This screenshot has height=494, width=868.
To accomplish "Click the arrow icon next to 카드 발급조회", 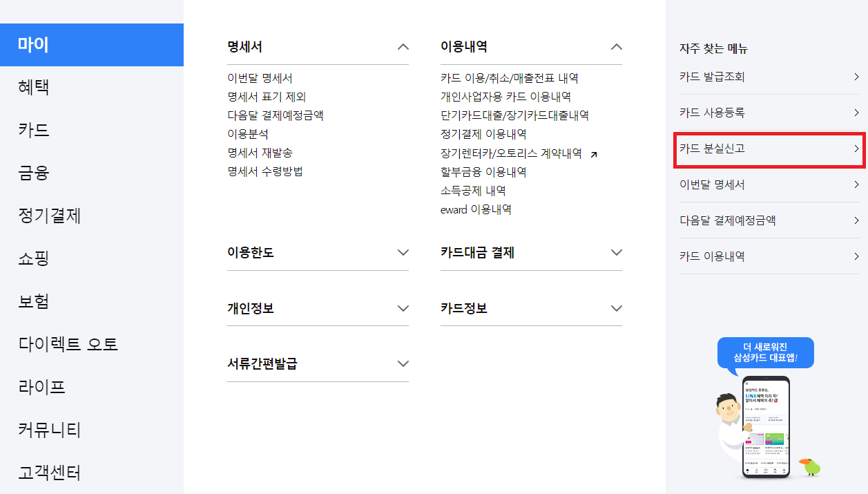I will [856, 77].
